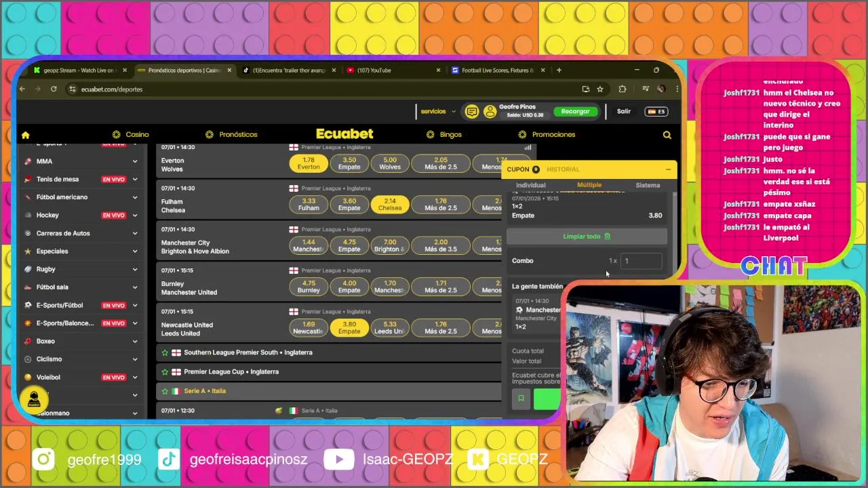Viewport: 868px width, 488px height.
Task: Open the Bingos menu
Action: (444, 135)
